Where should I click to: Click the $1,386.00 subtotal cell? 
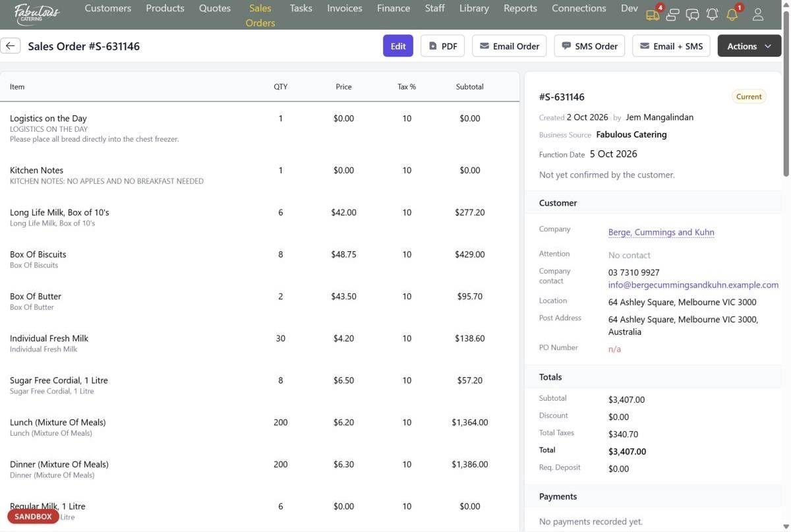[x=470, y=464]
